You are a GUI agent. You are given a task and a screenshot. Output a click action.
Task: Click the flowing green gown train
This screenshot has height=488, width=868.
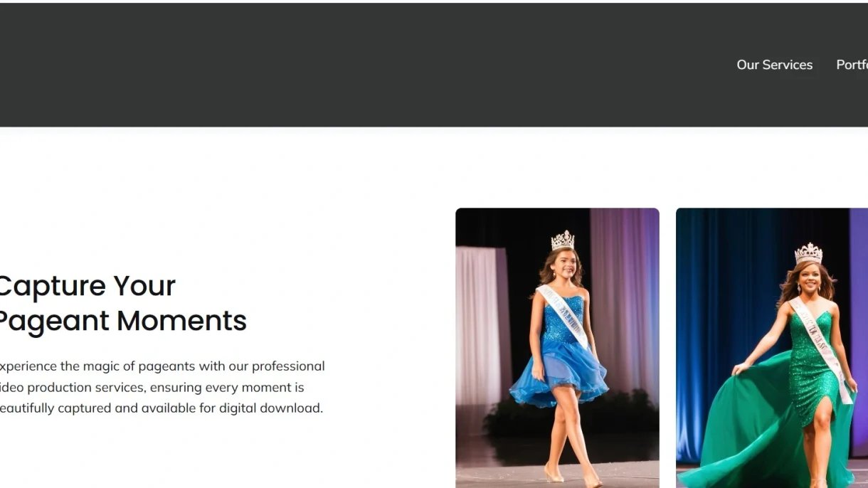(740, 427)
